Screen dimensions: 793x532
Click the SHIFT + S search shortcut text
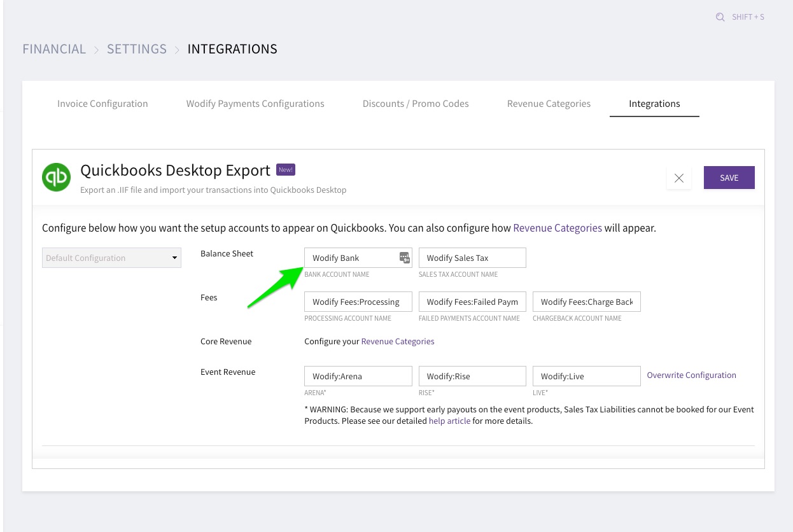tap(748, 17)
